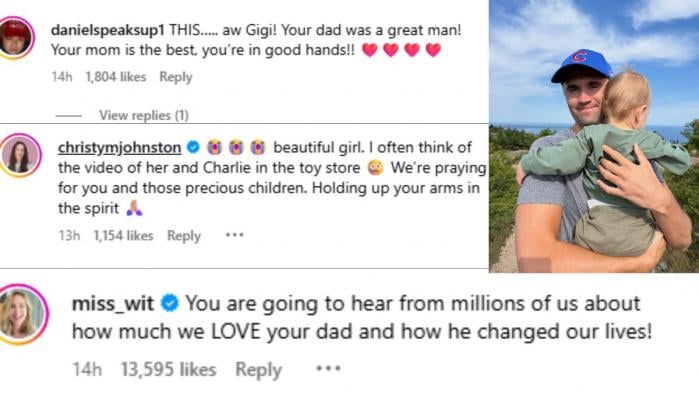Reply to christymjohnston's comment
699x400 pixels.
pyautogui.click(x=184, y=236)
